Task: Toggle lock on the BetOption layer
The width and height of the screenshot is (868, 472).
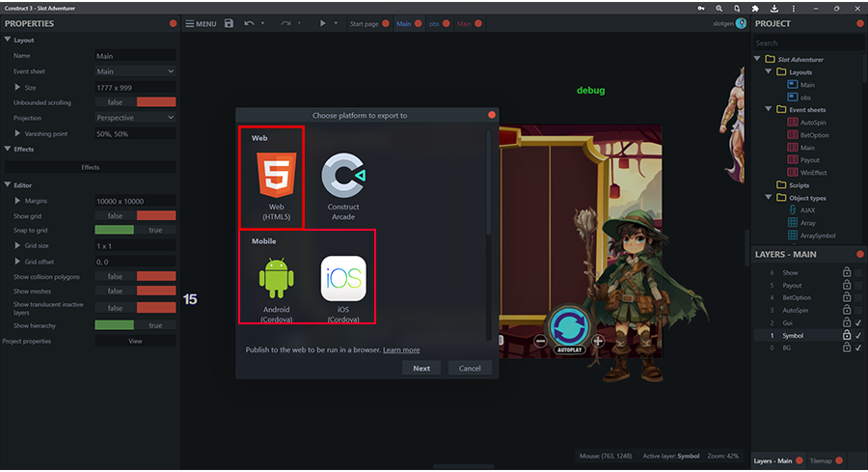Action: pyautogui.click(x=847, y=297)
